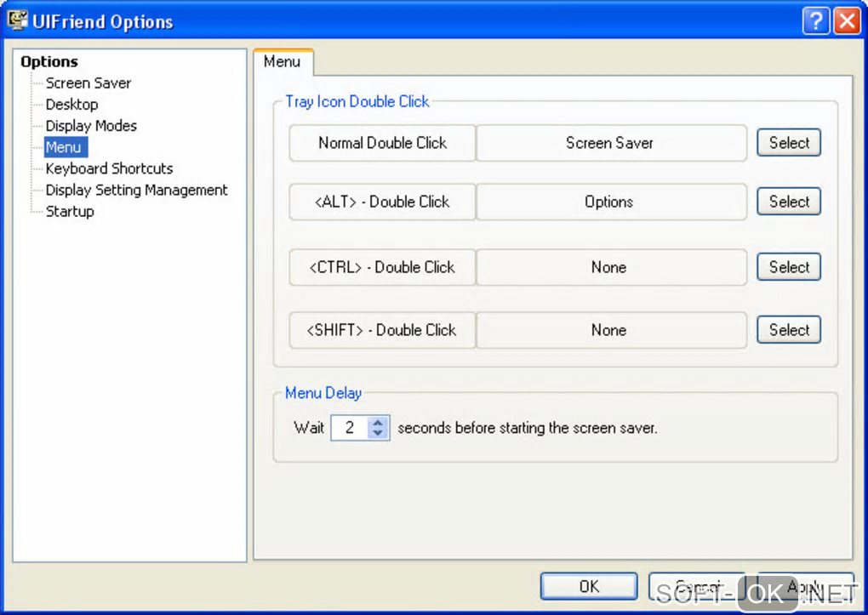Increase the wait seconds with up arrow

click(x=378, y=423)
